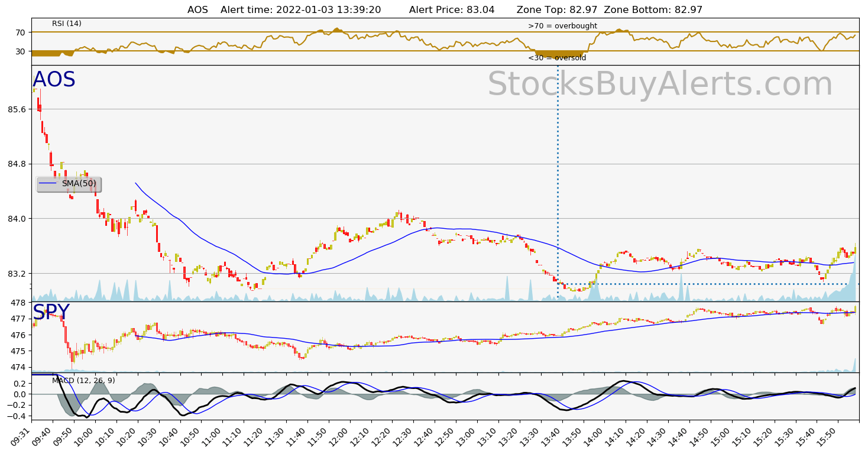
Task: Click the '>70 = overbought' annotation
Action: (562, 26)
